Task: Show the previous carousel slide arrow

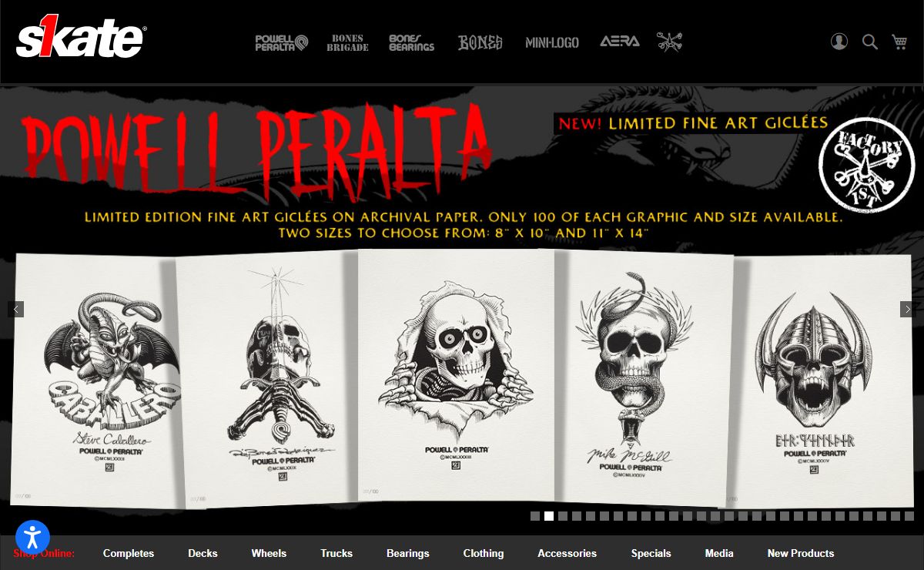Action: (15, 309)
